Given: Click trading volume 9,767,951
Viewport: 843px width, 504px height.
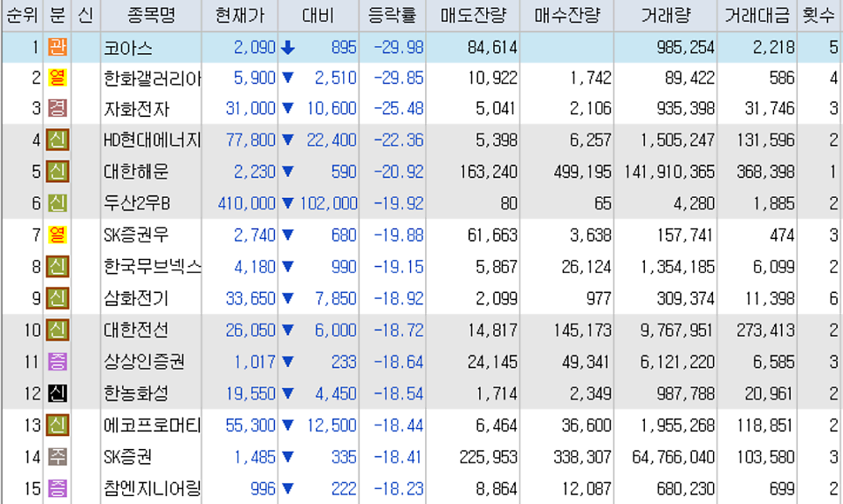Looking at the screenshot, I should (677, 330).
